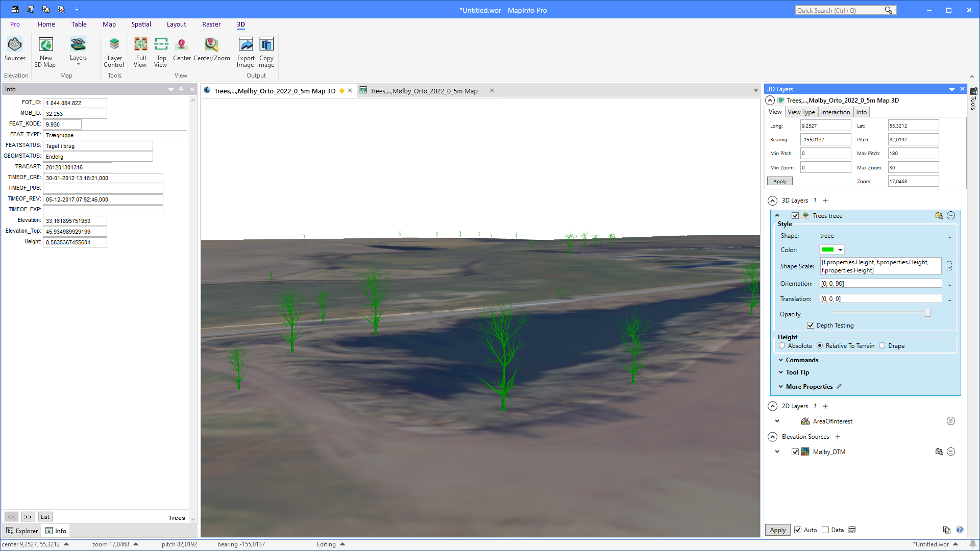Export the 3D map image
Viewport: 980px width, 551px height.
click(x=246, y=51)
